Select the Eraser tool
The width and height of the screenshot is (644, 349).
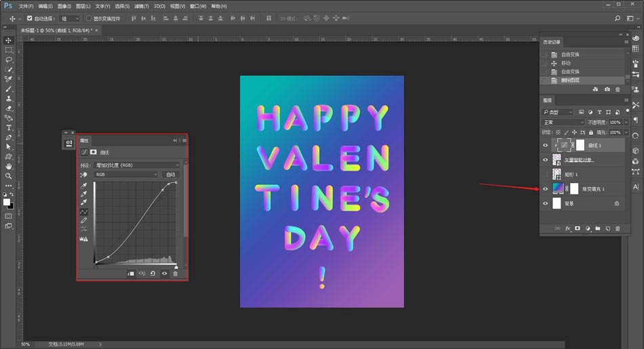click(x=9, y=108)
